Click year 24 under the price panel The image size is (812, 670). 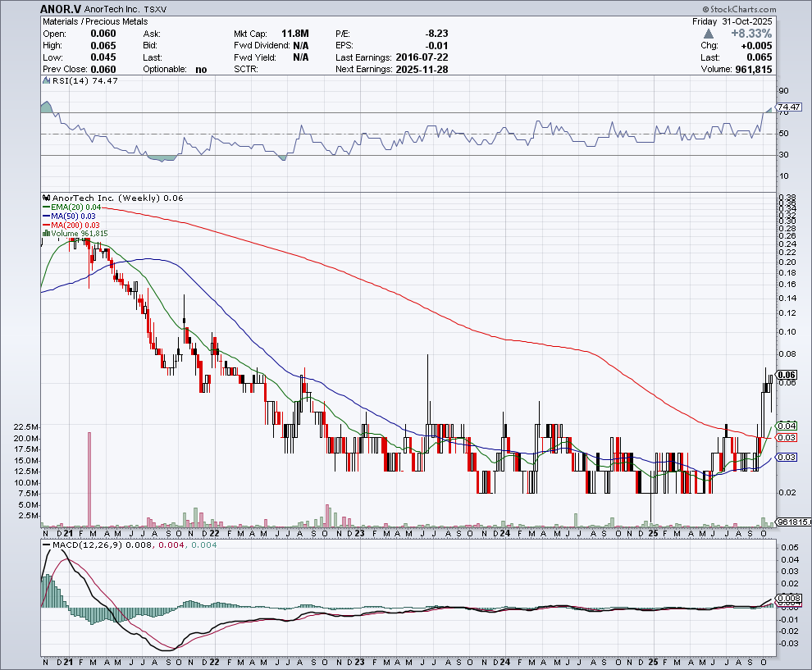(505, 533)
